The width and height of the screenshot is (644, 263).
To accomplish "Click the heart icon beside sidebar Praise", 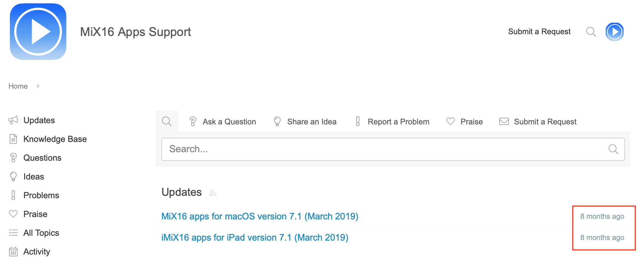I will [x=13, y=214].
